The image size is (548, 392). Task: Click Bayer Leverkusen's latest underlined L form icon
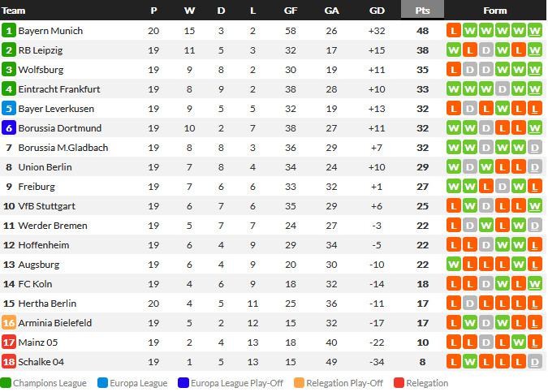[535, 109]
